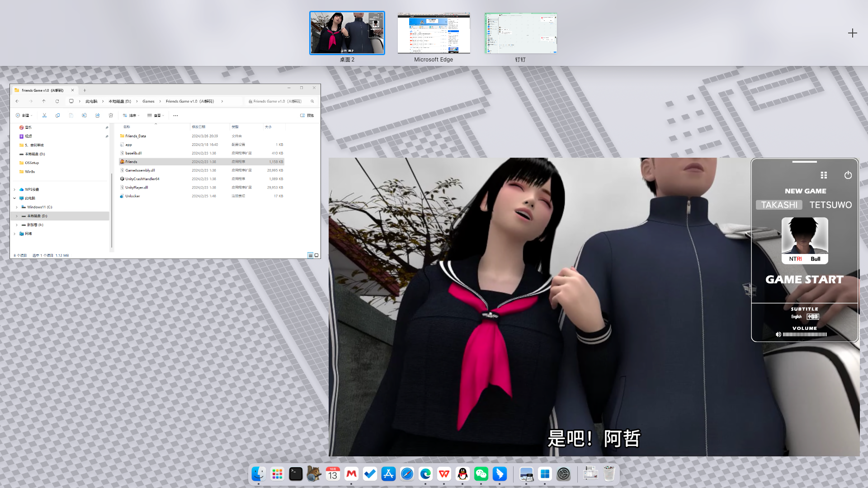Click NEW GAME heading button
Image resolution: width=868 pixels, height=488 pixels.
806,191
